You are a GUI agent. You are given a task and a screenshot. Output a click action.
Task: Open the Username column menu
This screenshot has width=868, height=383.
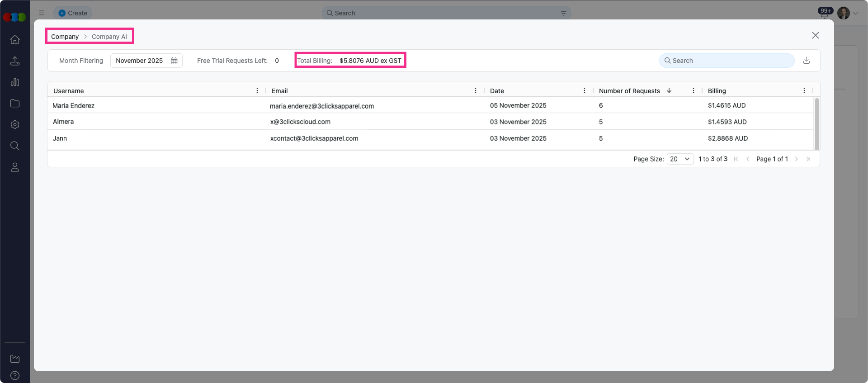pos(257,91)
